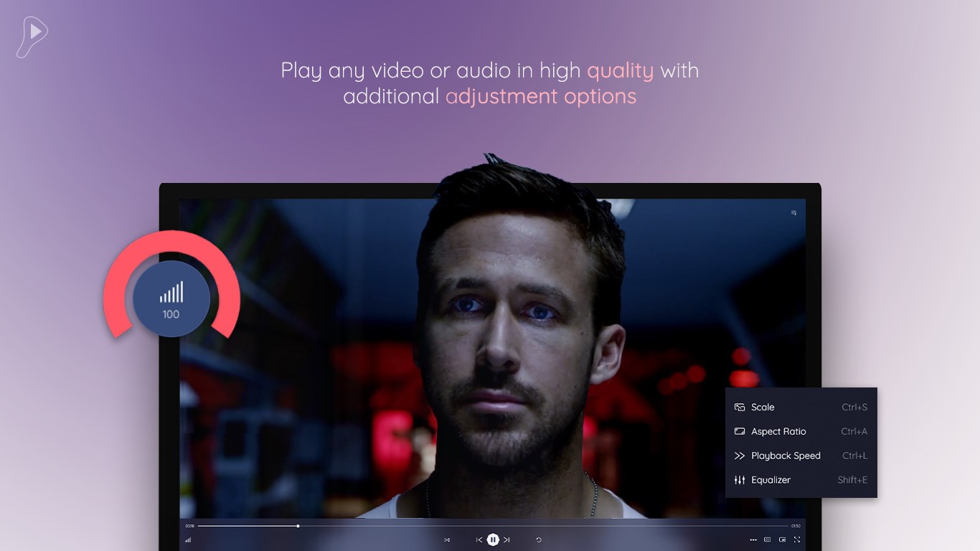The width and height of the screenshot is (980, 551).
Task: Click the Equalizer sliders icon
Action: pyautogui.click(x=740, y=480)
